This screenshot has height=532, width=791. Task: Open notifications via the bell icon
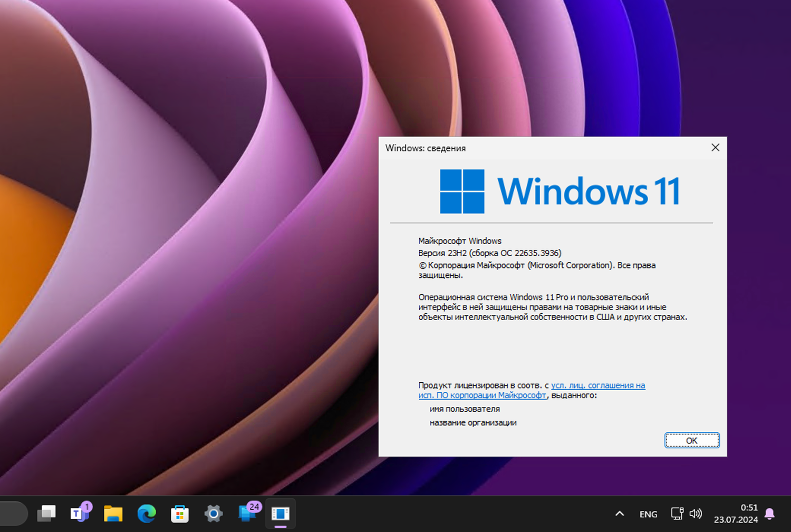[770, 514]
